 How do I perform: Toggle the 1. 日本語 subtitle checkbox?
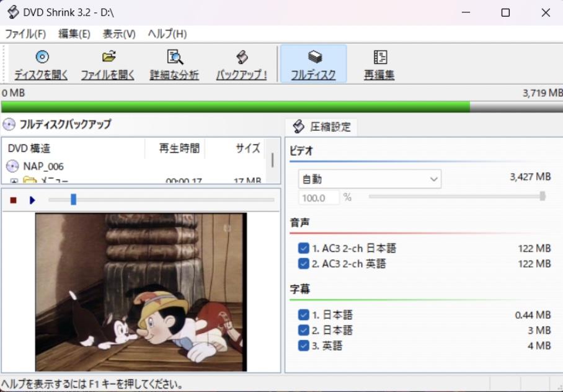coord(303,315)
